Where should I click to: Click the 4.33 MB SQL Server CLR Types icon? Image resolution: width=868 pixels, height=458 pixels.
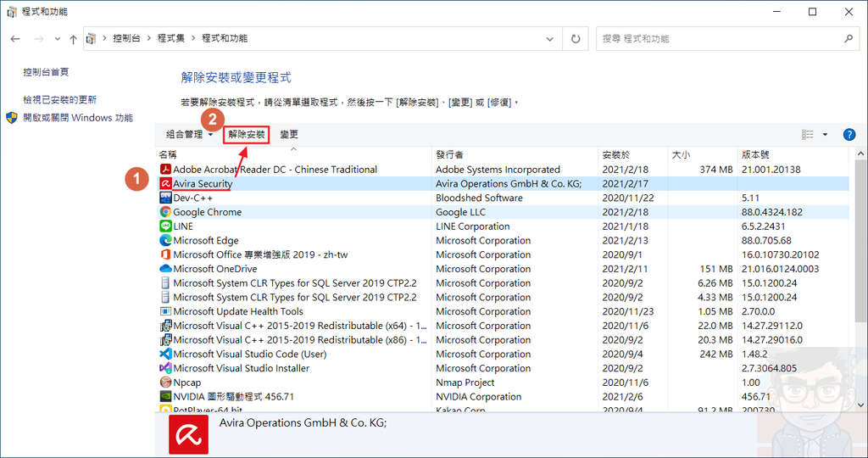[x=165, y=298]
